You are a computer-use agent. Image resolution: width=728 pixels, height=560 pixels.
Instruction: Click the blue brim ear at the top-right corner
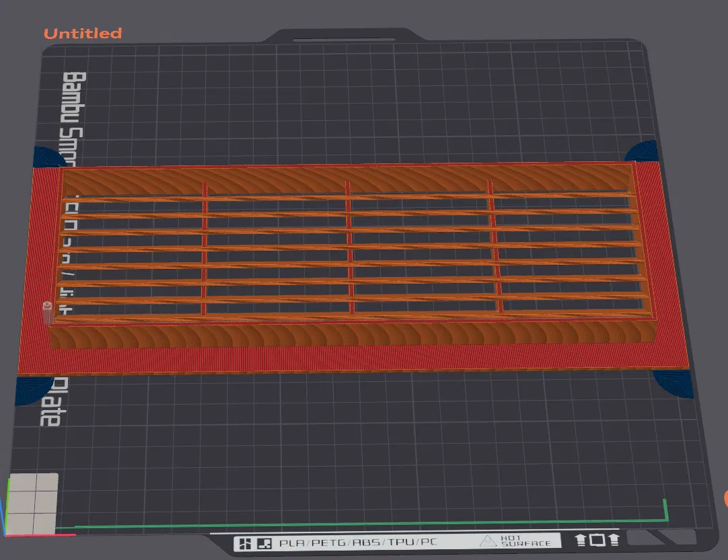tap(643, 151)
